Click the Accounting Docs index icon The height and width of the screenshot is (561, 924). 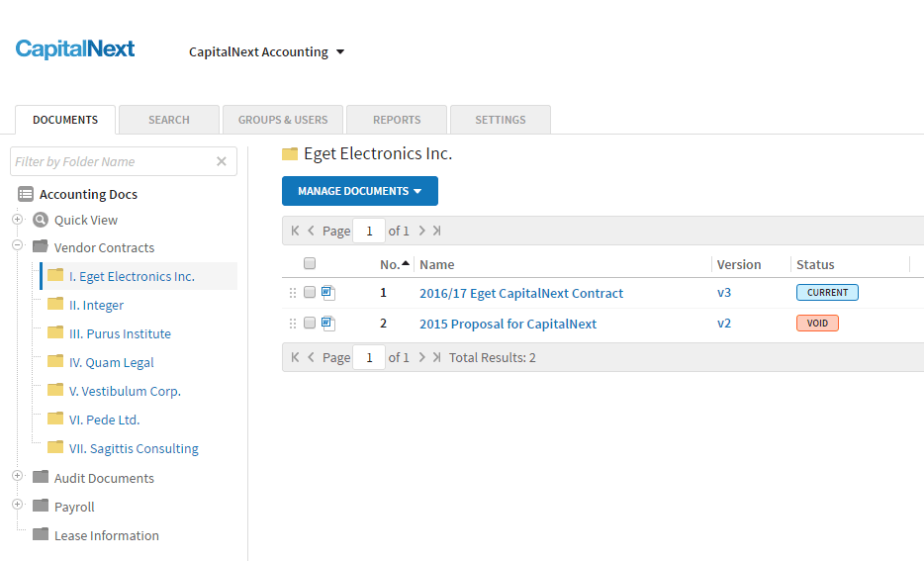[26, 194]
